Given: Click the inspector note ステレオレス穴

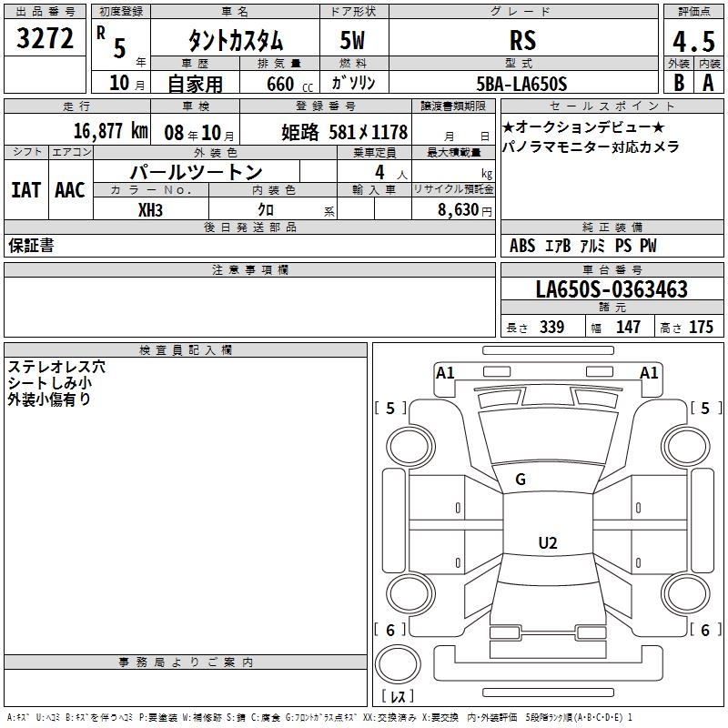Looking at the screenshot, I should pyautogui.click(x=56, y=367).
